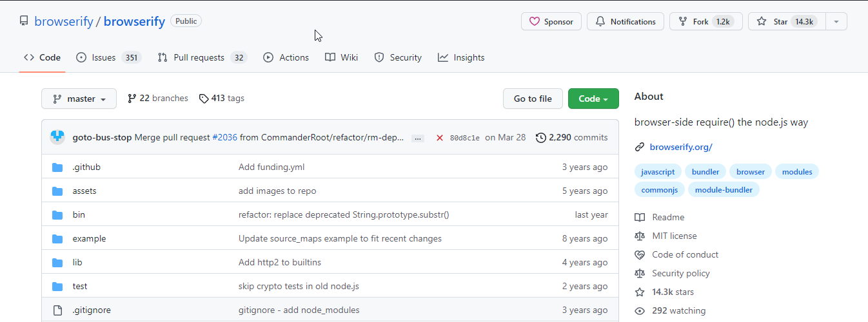The image size is (868, 322).
Task: Open the 'refactor: replace deprecated String.prototype.substr()' commit
Action: click(x=344, y=214)
